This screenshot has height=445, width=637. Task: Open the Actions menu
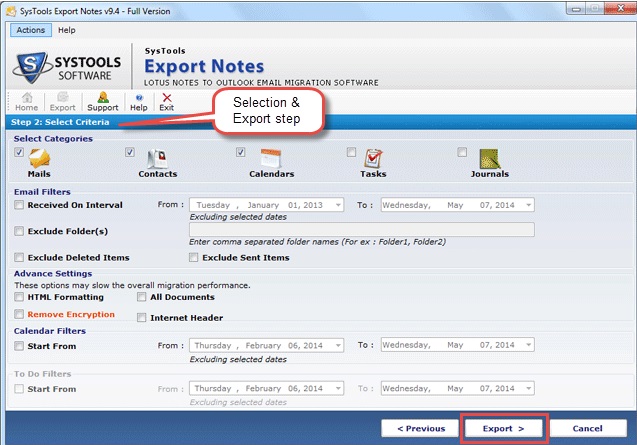30,30
